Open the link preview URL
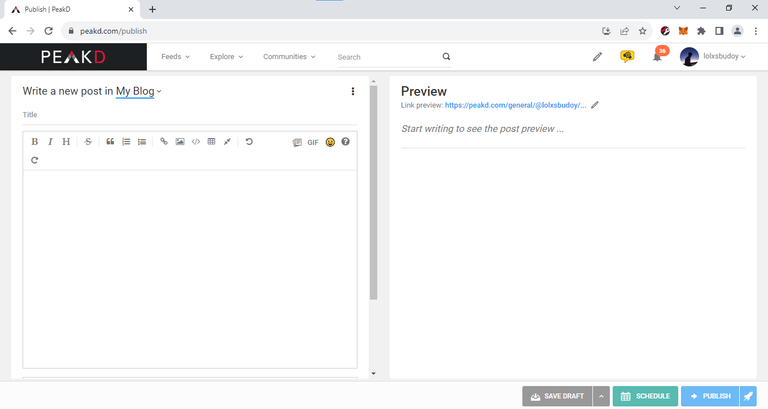Screen dimensions: 768x409 coord(515,105)
